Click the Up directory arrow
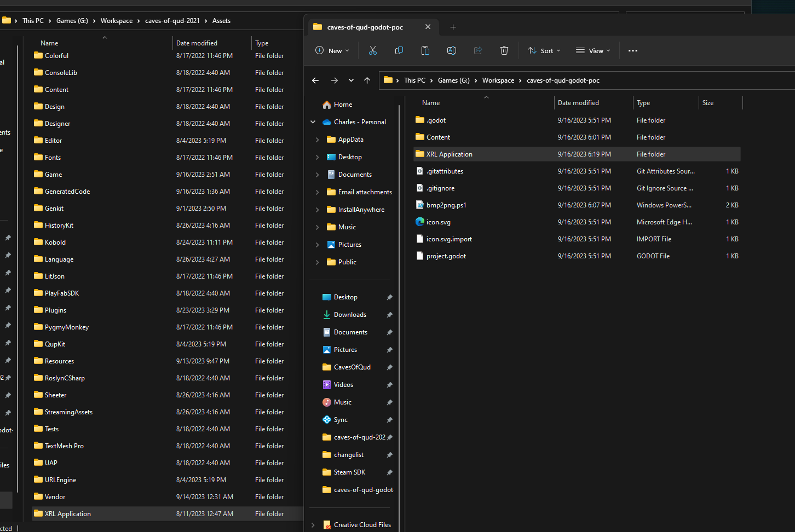The height and width of the screenshot is (532, 795). pos(367,80)
